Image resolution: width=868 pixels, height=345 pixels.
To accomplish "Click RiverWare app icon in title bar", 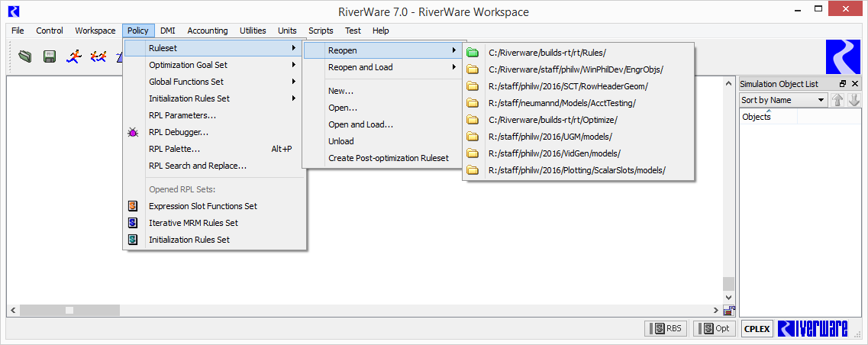I will pyautogui.click(x=14, y=11).
